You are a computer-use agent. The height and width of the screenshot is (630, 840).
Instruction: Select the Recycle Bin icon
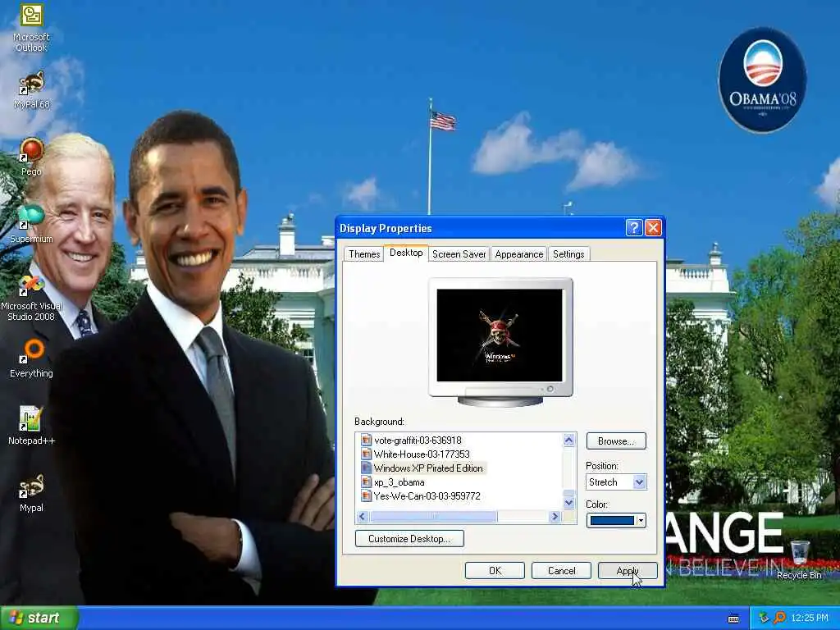[799, 559]
